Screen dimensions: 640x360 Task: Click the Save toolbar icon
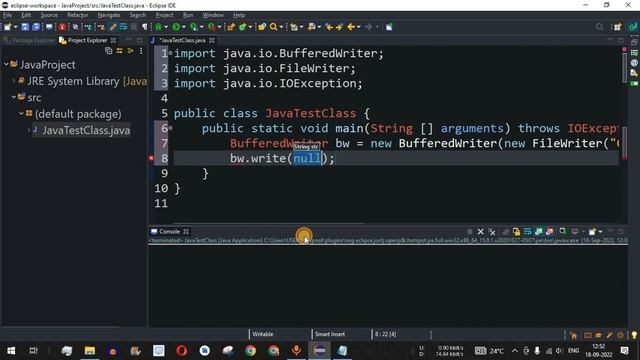click(25, 27)
